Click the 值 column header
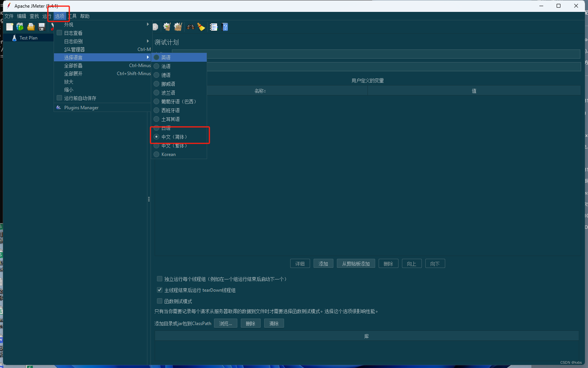This screenshot has width=588, height=368. [x=474, y=91]
